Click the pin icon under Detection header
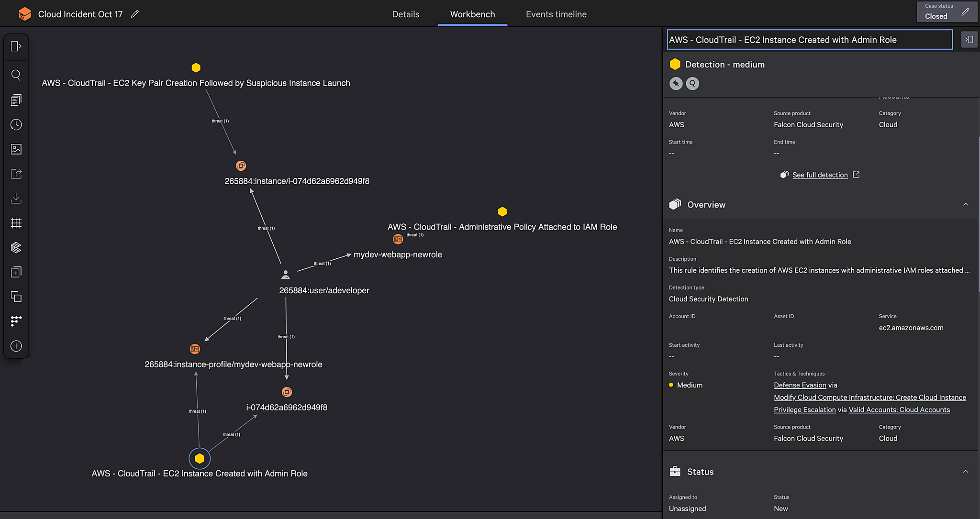 (x=676, y=84)
